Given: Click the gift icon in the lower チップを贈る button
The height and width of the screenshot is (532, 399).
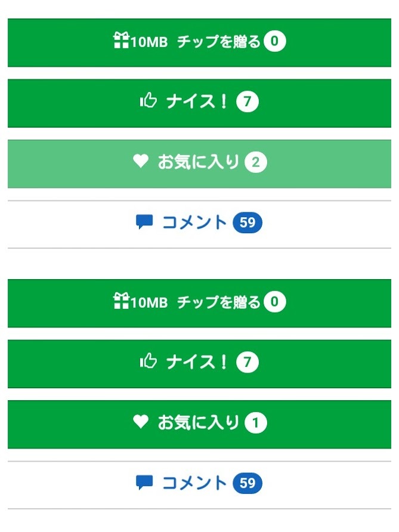Looking at the screenshot, I should pyautogui.click(x=121, y=302).
